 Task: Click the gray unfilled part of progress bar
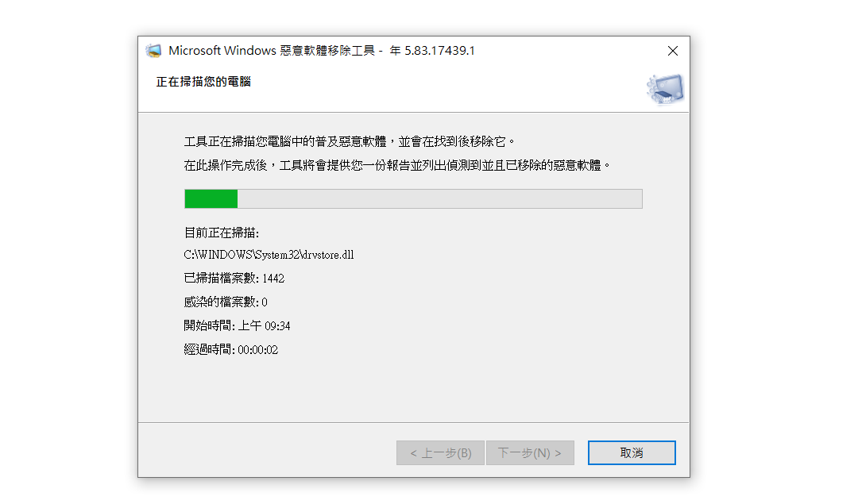[x=440, y=198]
